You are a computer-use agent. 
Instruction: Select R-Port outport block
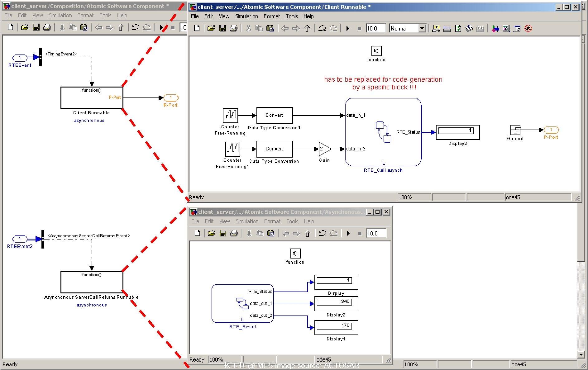(171, 98)
